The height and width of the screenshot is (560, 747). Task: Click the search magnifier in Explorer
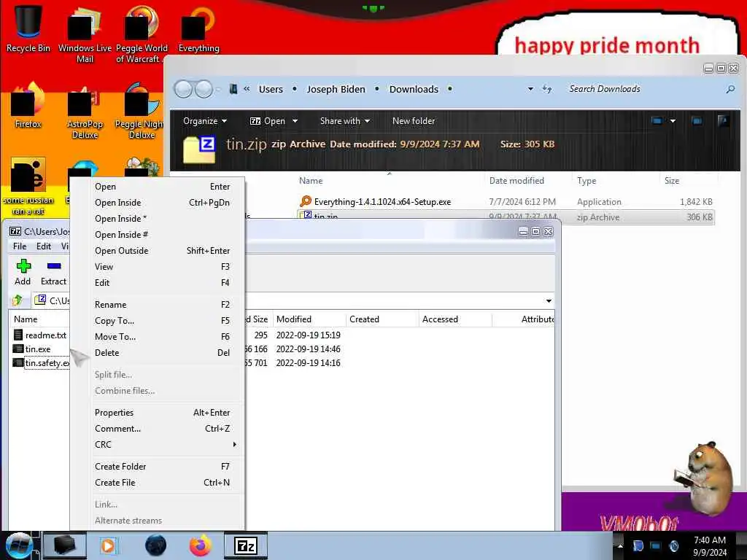tap(729, 89)
